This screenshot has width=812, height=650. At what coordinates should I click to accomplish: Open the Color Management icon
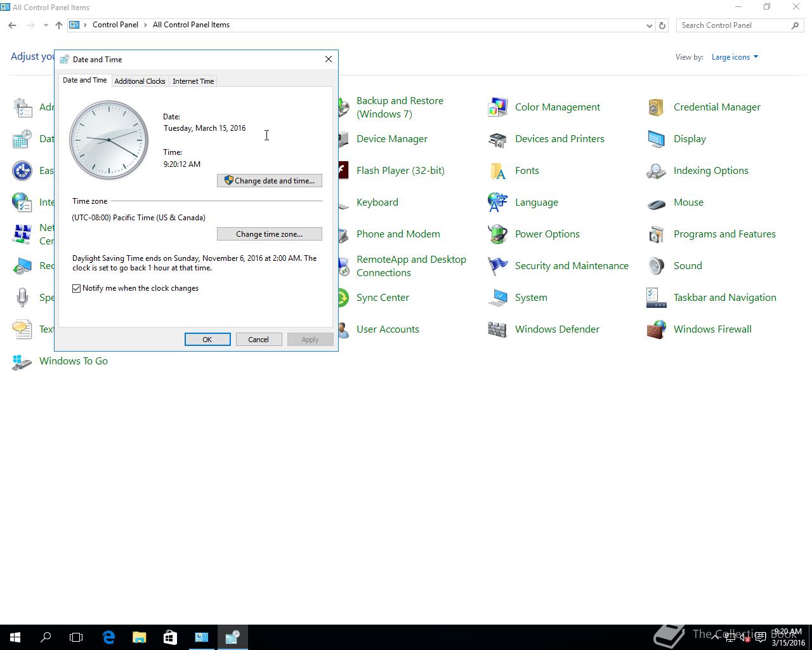tap(497, 107)
